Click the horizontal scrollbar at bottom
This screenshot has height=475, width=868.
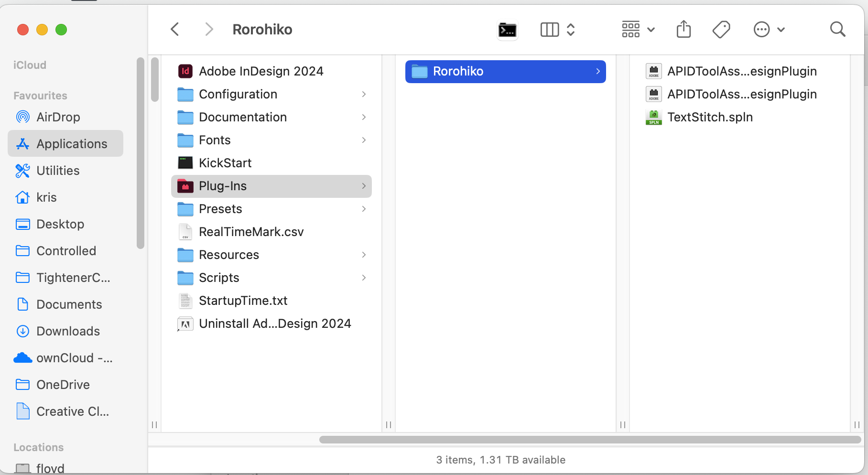click(590, 440)
